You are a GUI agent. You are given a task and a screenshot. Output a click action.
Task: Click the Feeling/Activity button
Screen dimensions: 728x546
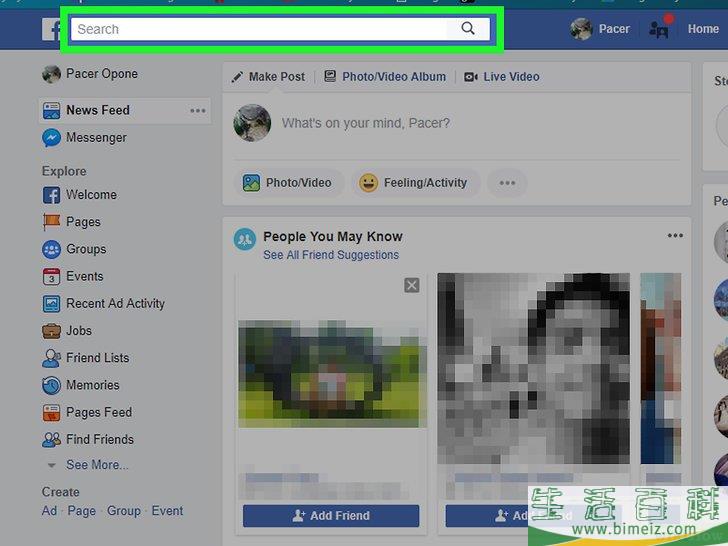point(414,183)
